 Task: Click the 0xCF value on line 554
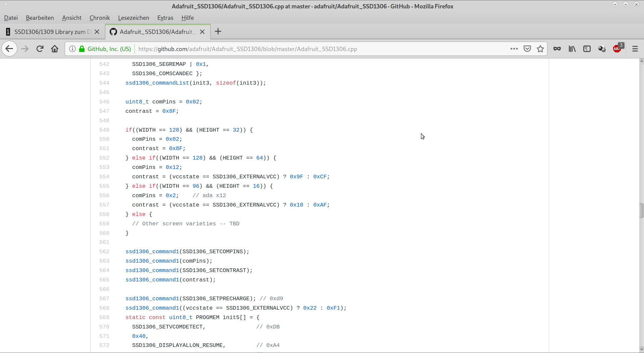pos(320,177)
